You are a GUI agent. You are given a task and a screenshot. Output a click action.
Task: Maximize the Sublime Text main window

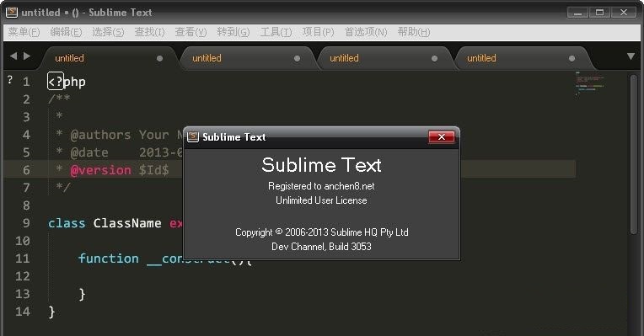pos(599,13)
